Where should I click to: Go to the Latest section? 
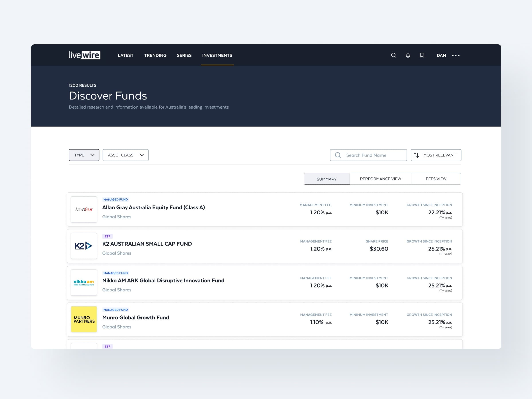125,55
